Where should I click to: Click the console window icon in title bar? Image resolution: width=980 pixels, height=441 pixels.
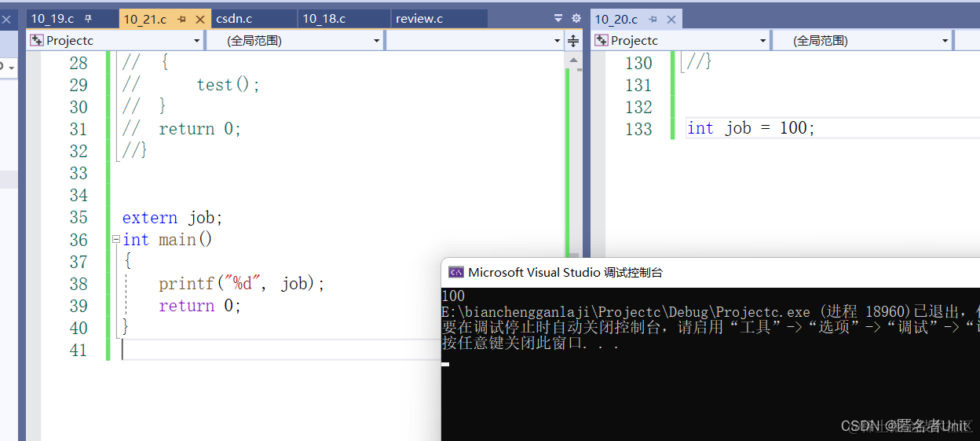(x=455, y=273)
